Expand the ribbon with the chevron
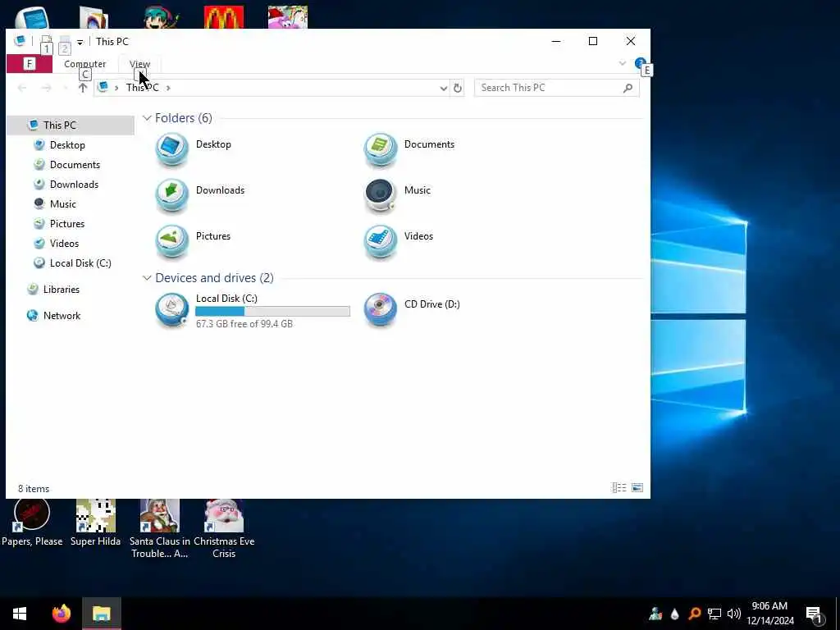The width and height of the screenshot is (840, 630). click(x=623, y=63)
